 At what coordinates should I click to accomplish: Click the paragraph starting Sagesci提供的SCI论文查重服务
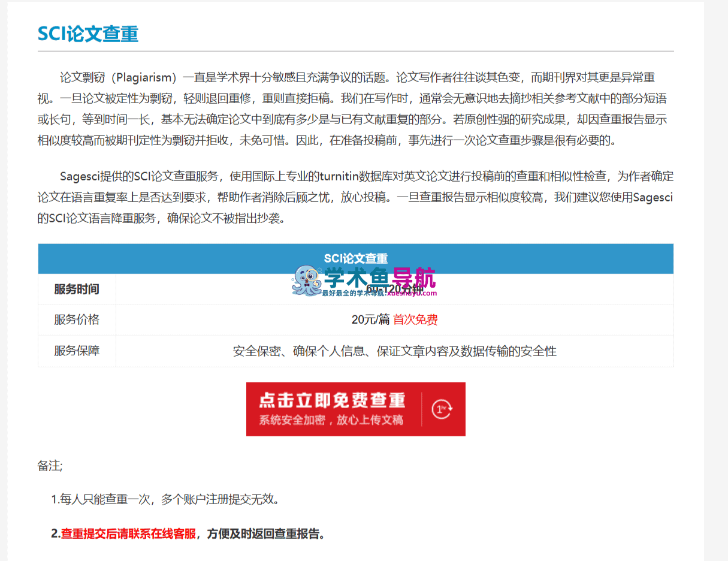click(355, 197)
